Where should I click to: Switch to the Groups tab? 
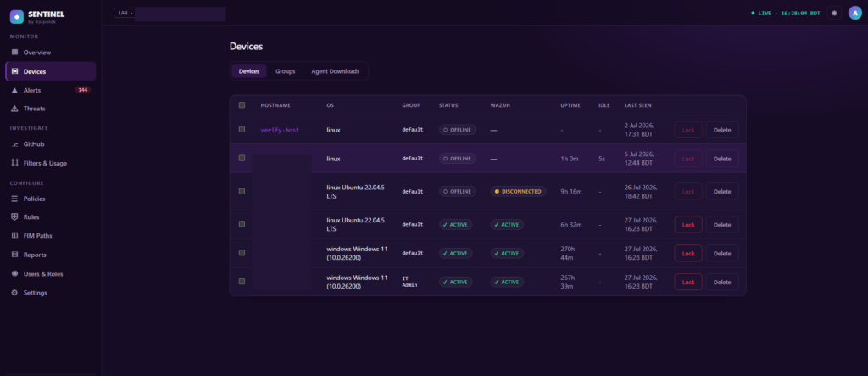[x=285, y=71]
